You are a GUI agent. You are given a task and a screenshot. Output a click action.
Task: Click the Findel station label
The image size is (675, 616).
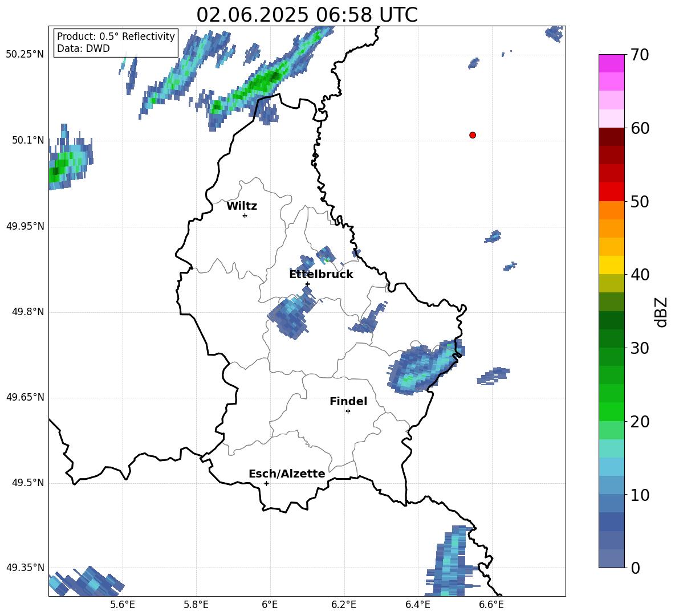tap(348, 401)
